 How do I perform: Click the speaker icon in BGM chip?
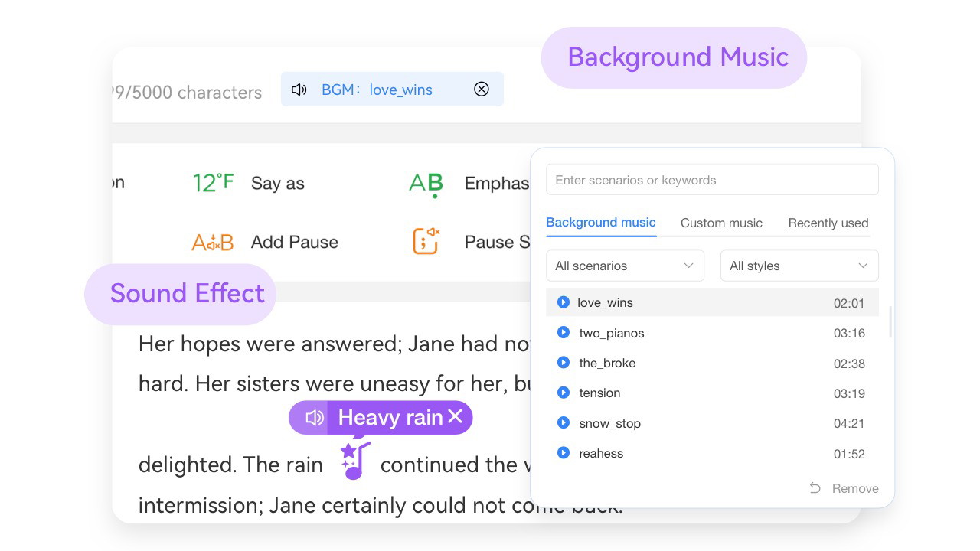coord(299,90)
